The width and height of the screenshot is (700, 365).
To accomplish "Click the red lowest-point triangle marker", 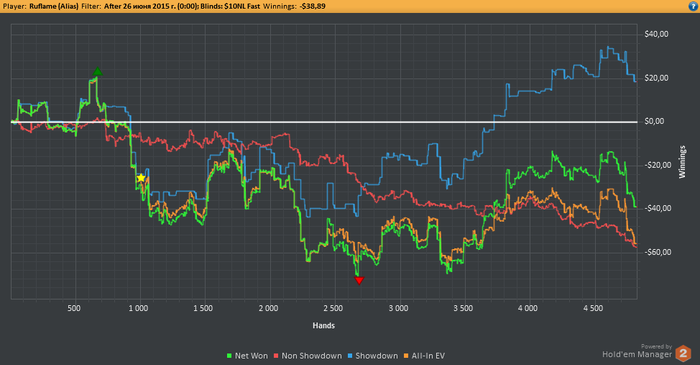I will pos(359,280).
